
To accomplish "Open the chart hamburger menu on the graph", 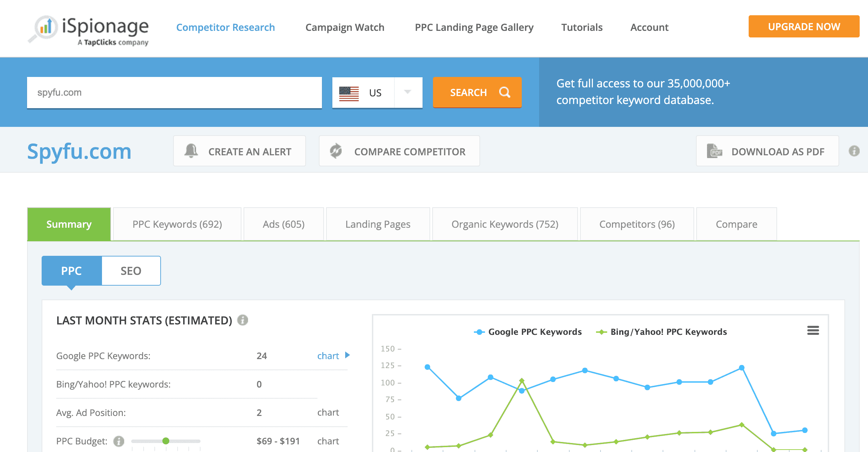I will [812, 330].
